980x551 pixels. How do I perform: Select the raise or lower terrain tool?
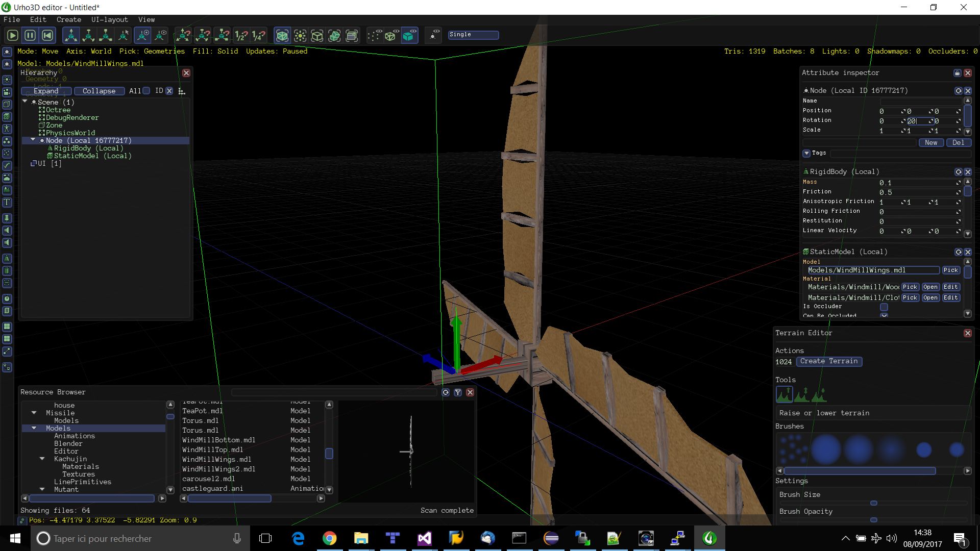[x=785, y=394]
